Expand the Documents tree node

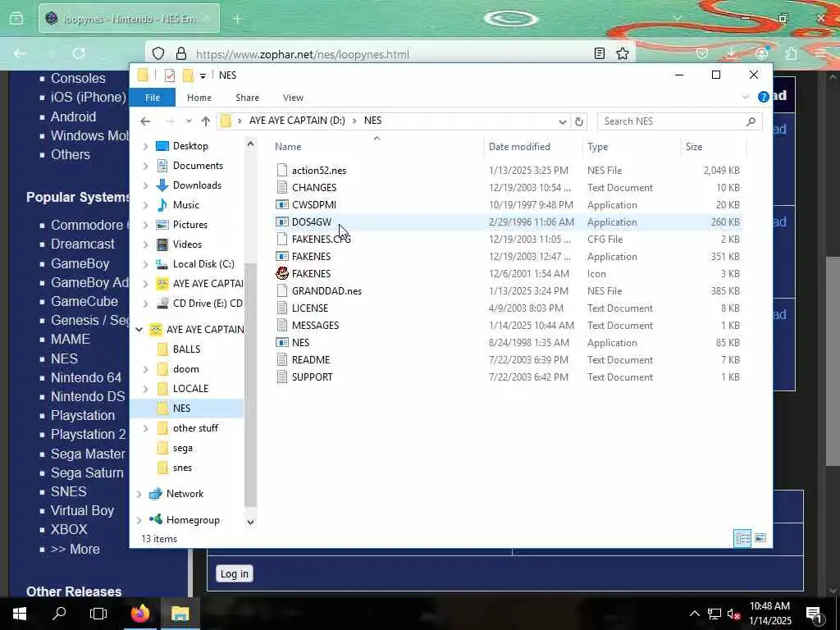(x=145, y=166)
